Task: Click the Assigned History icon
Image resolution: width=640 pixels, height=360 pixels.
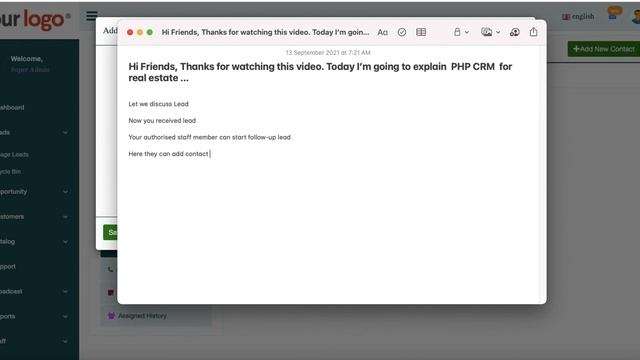Action: [x=111, y=316]
